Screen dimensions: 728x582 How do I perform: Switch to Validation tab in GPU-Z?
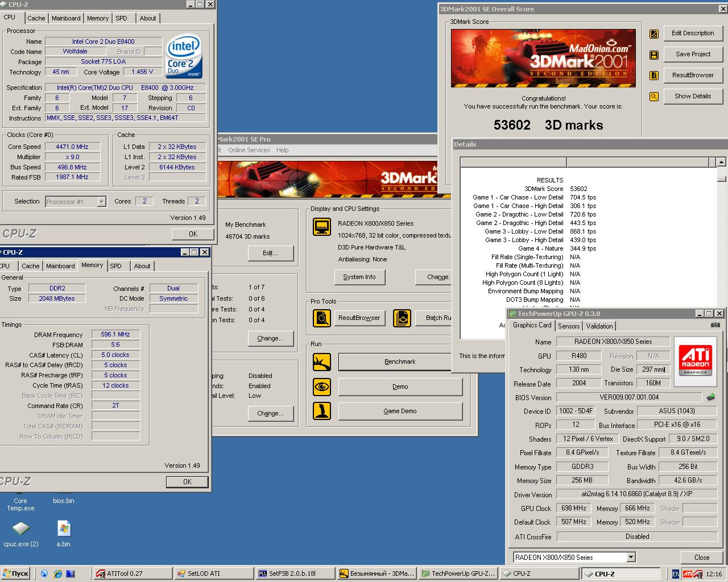599,326
